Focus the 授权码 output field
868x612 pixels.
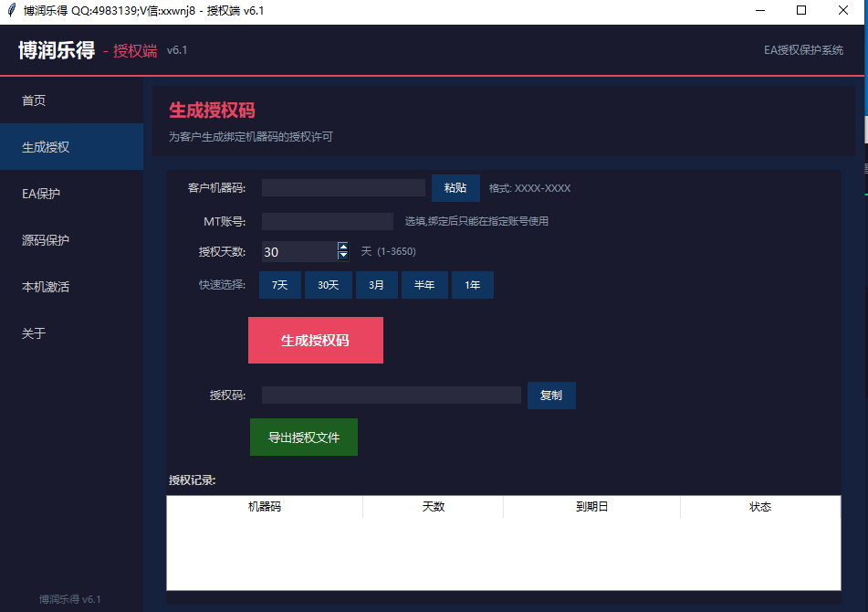click(392, 395)
